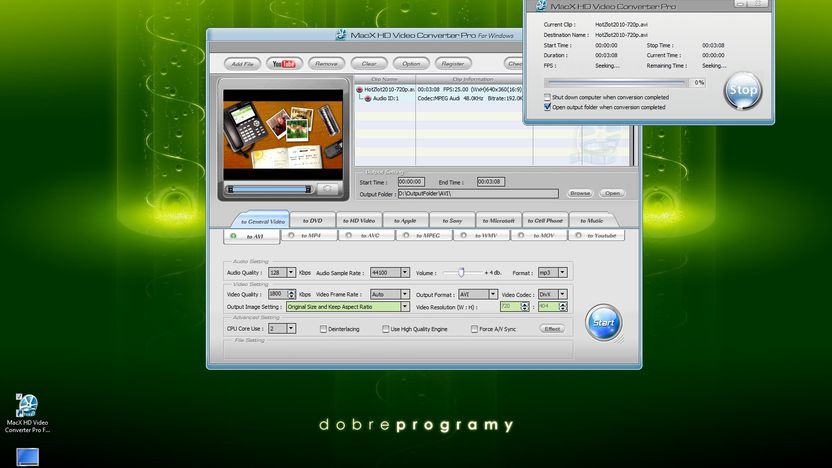The height and width of the screenshot is (468, 832).
Task: Adjust the video resolution width stepper
Action: 525,307
